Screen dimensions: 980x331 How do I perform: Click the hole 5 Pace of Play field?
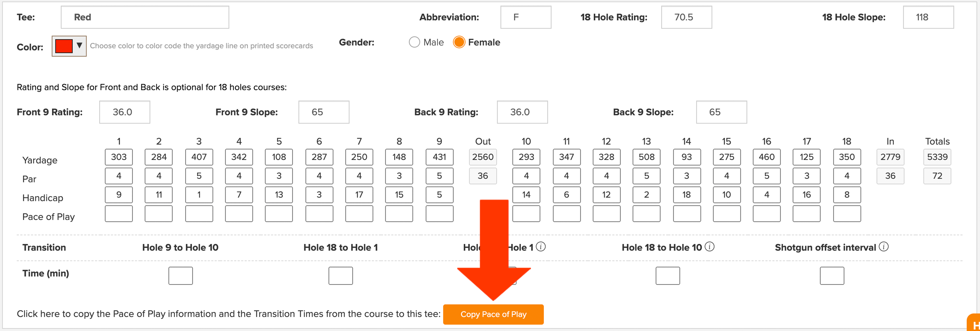[279, 214]
